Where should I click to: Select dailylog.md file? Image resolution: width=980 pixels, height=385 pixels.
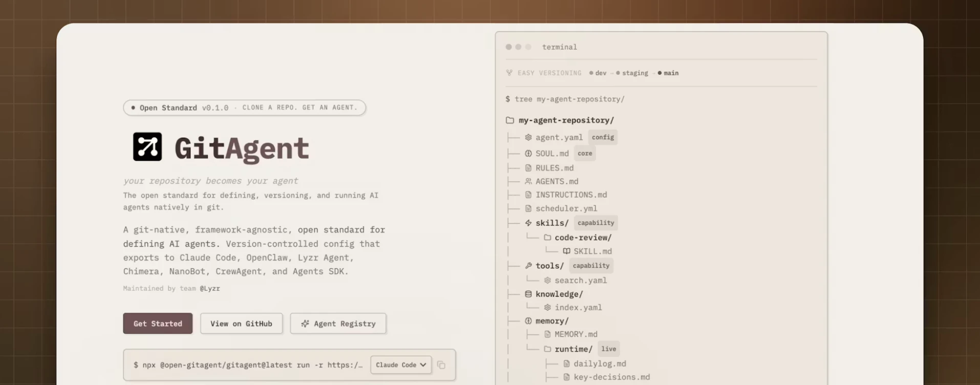coord(600,363)
